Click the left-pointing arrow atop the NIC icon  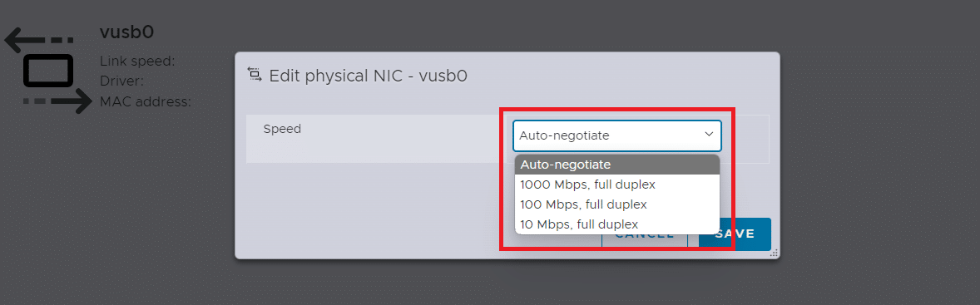[39, 39]
